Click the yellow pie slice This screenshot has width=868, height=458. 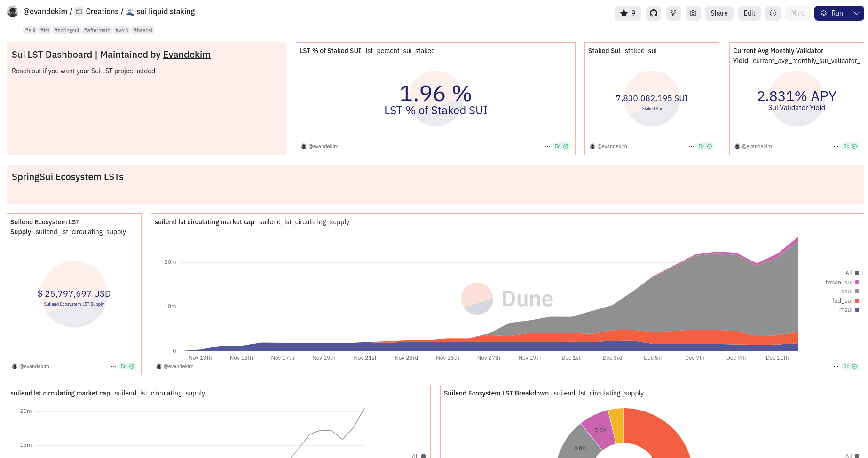[x=617, y=426]
